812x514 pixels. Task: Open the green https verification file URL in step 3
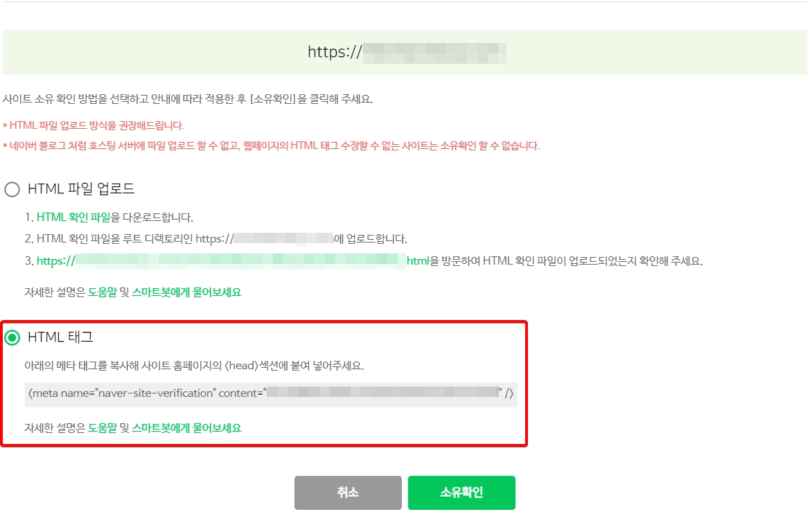pos(233,261)
